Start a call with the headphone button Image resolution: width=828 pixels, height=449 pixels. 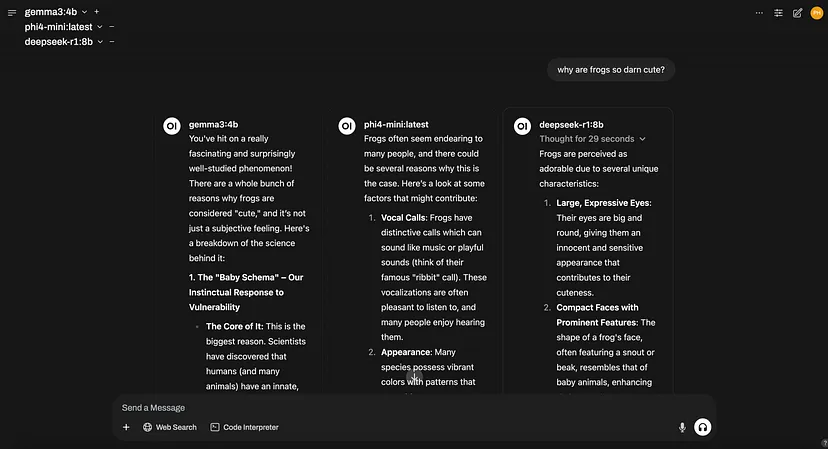(x=702, y=427)
